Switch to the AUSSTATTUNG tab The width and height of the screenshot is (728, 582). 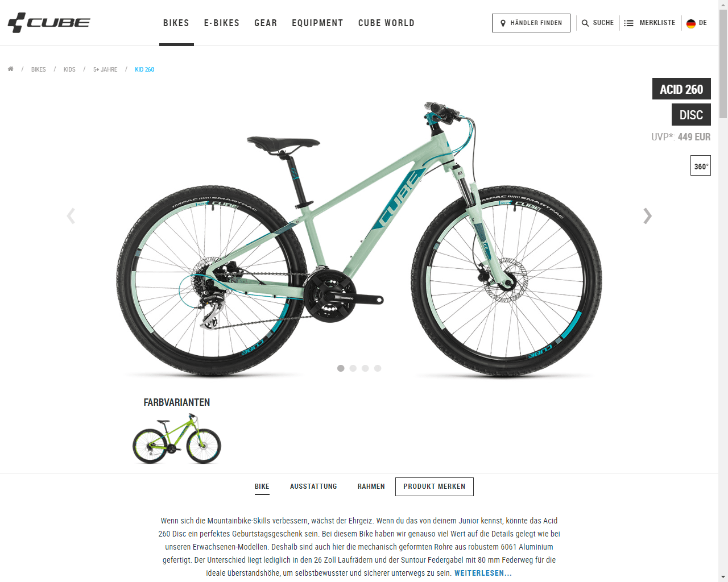pyautogui.click(x=313, y=487)
